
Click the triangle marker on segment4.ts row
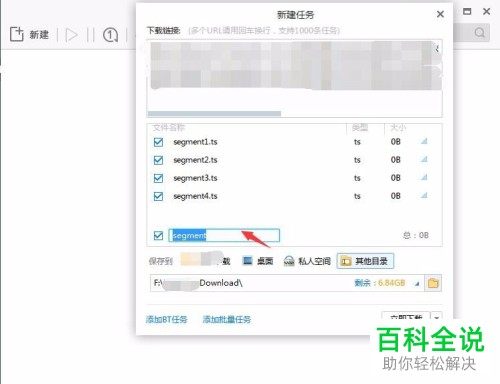click(x=424, y=195)
